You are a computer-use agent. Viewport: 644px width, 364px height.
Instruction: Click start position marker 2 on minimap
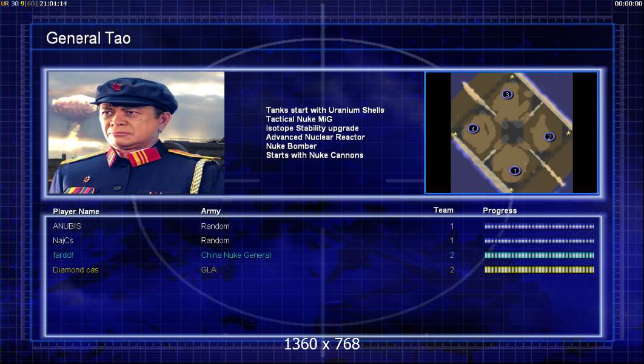[x=549, y=137]
